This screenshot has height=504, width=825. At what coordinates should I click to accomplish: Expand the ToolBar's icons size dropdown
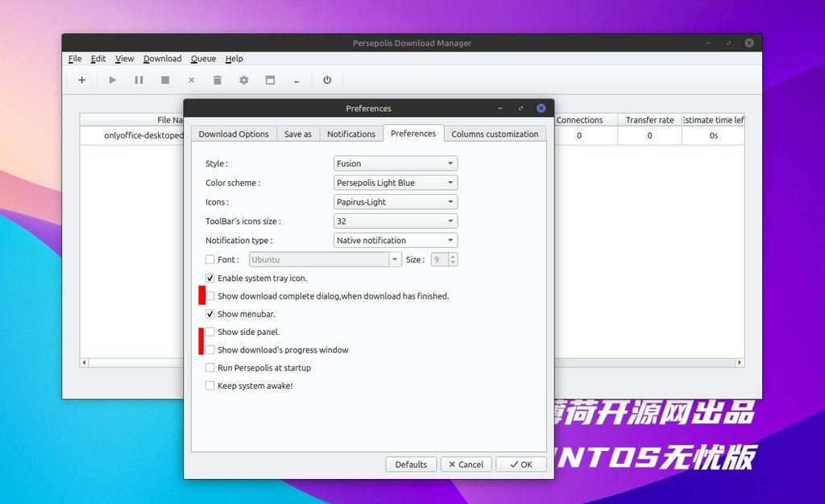coord(396,221)
